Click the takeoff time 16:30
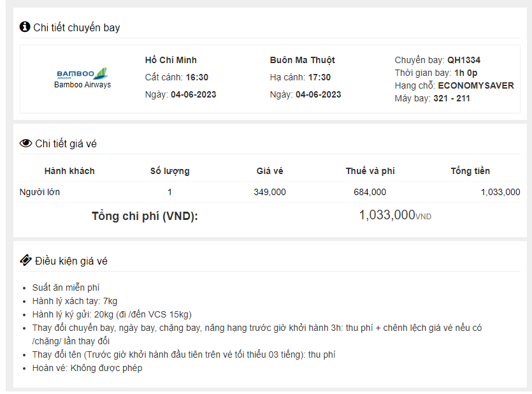This screenshot has width=532, height=394. point(197,78)
